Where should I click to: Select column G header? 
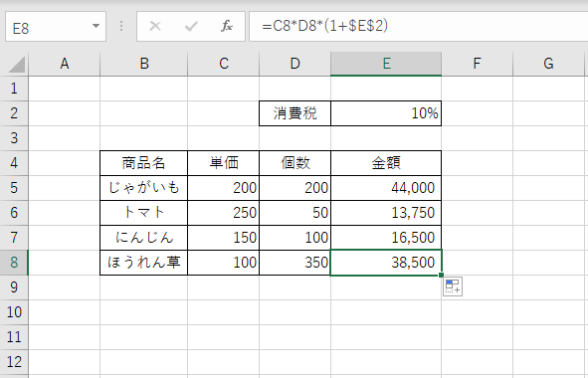coord(548,64)
